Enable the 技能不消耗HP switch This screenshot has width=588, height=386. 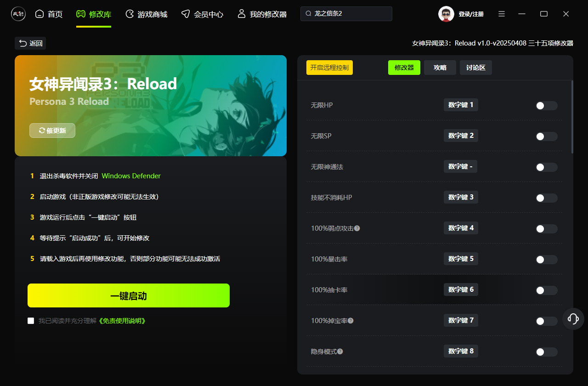point(547,198)
